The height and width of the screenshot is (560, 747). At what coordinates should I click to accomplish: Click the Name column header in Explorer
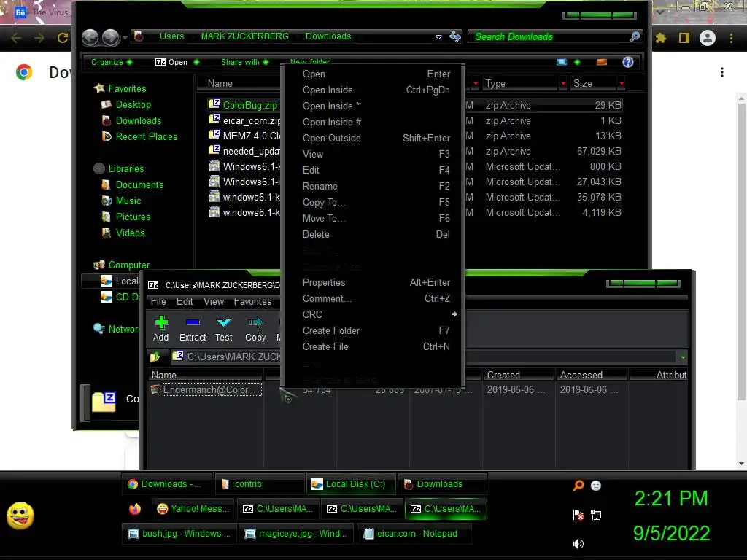239,83
